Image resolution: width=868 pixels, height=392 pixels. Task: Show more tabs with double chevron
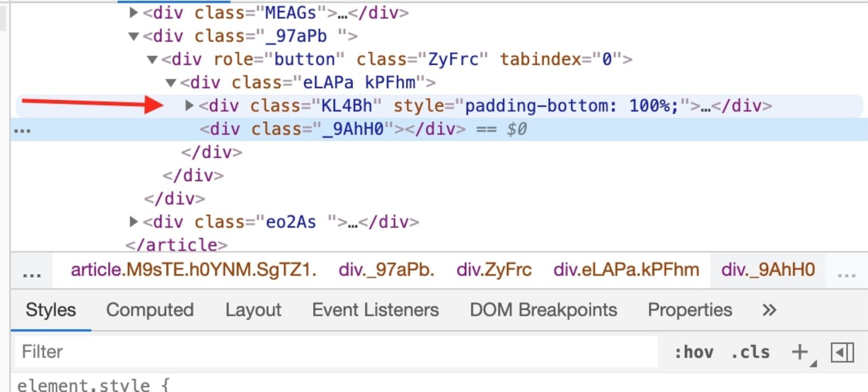point(769,310)
